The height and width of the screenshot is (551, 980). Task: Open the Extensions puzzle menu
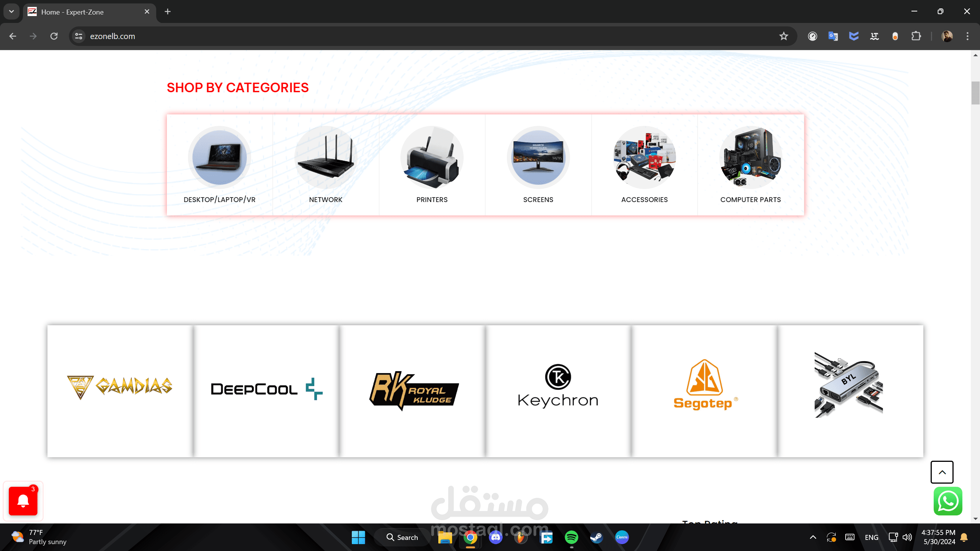tap(916, 36)
